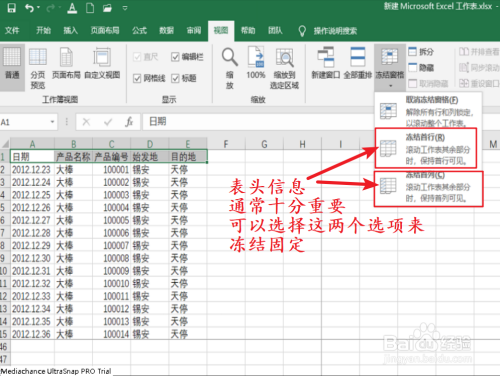The width and height of the screenshot is (500, 376).
Task: Click the 同步滚动 button
Action: [x=479, y=68]
